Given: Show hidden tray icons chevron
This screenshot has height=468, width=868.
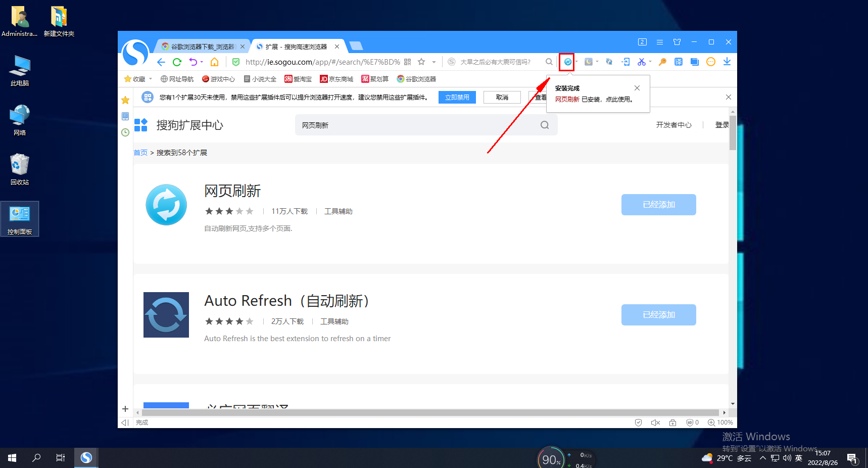Looking at the screenshot, I should click(x=763, y=458).
